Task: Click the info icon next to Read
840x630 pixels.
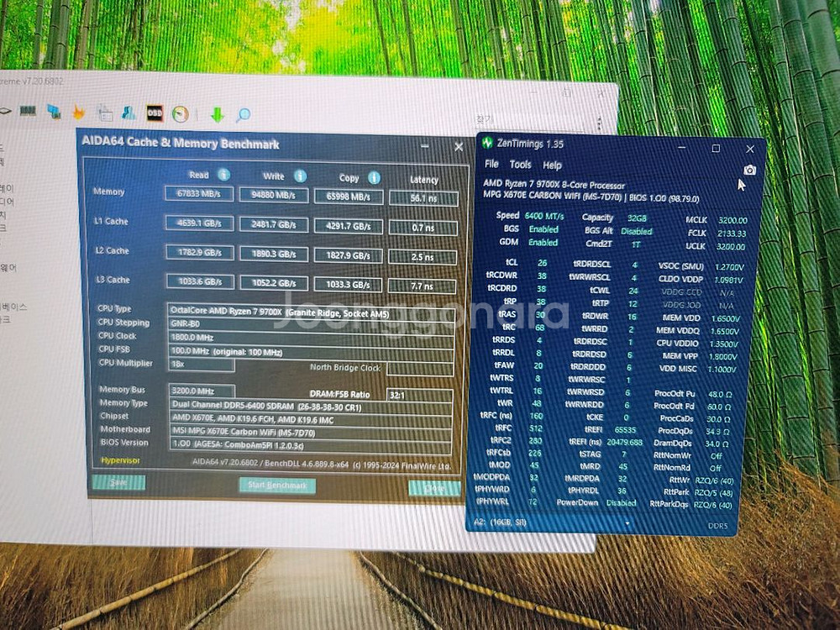Action: pyautogui.click(x=224, y=175)
